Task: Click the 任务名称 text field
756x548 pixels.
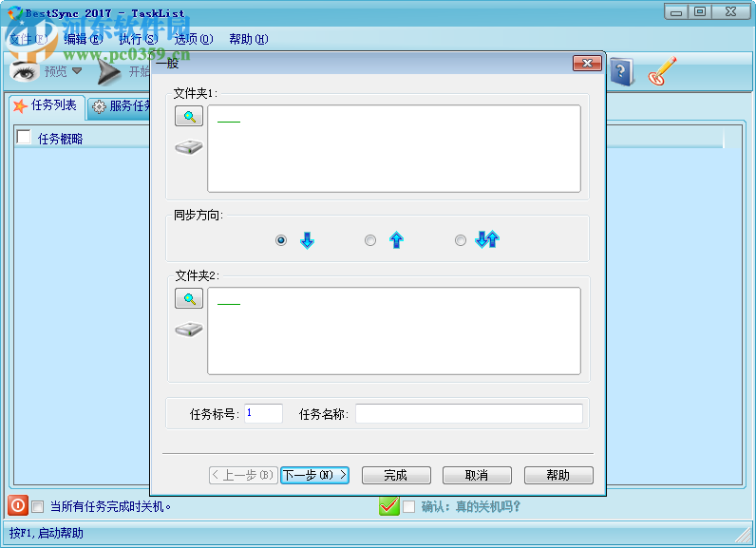Action: pyautogui.click(x=469, y=413)
